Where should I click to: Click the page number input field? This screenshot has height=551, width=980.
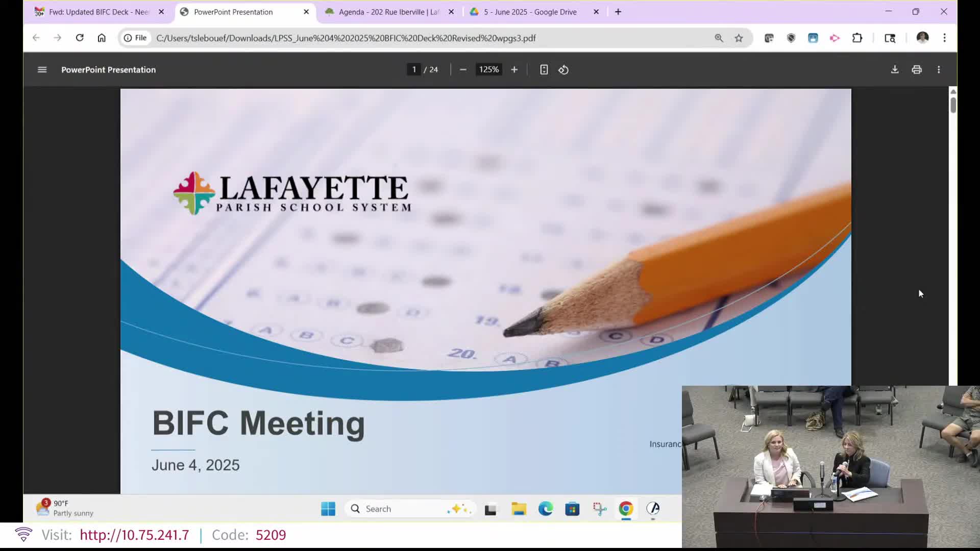[x=414, y=70]
